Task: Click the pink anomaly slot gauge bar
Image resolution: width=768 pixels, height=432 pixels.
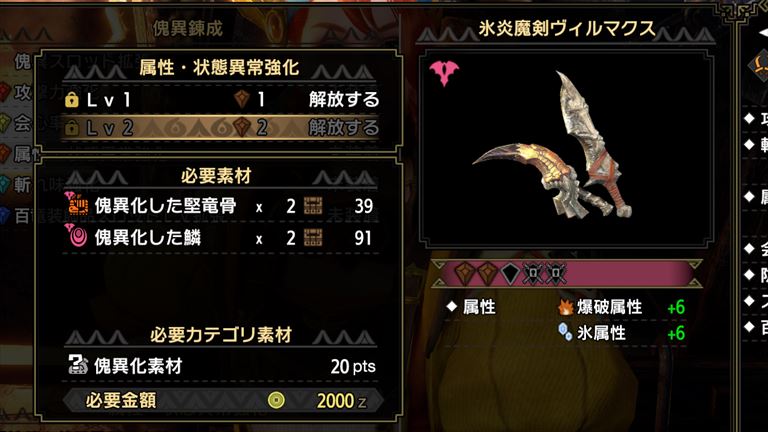Action: click(567, 273)
